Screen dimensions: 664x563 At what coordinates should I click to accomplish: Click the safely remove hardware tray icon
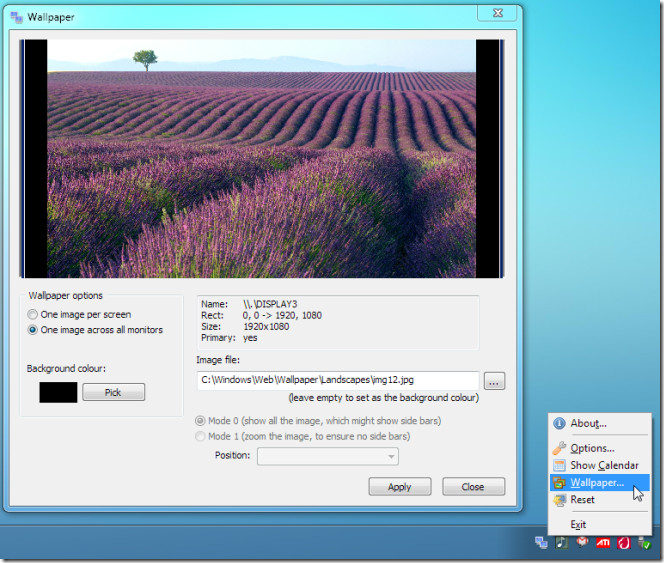(x=644, y=543)
